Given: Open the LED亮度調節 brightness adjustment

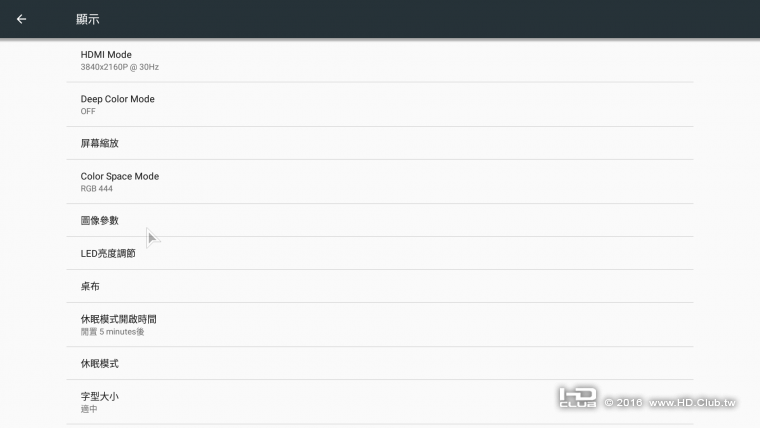Looking at the screenshot, I should (108, 253).
